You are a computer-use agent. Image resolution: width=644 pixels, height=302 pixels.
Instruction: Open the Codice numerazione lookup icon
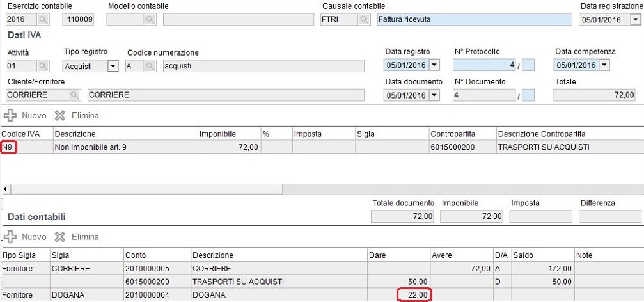(151, 66)
